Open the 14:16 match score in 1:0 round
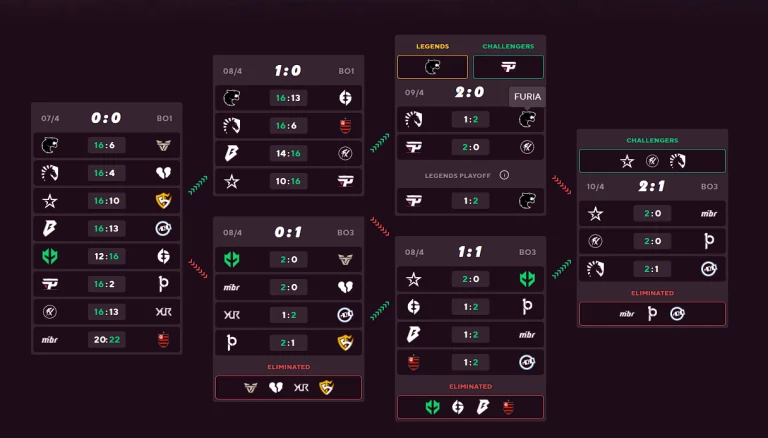This screenshot has height=438, width=768. [289, 154]
